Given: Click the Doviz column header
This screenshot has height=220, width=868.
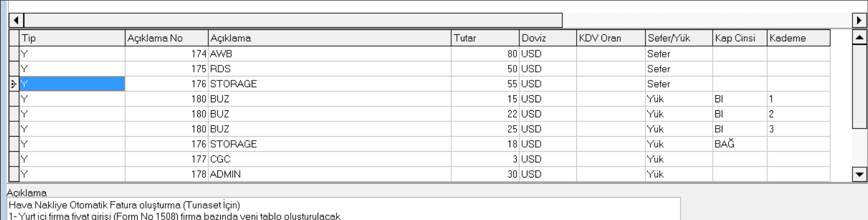Looking at the screenshot, I should tap(548, 38).
